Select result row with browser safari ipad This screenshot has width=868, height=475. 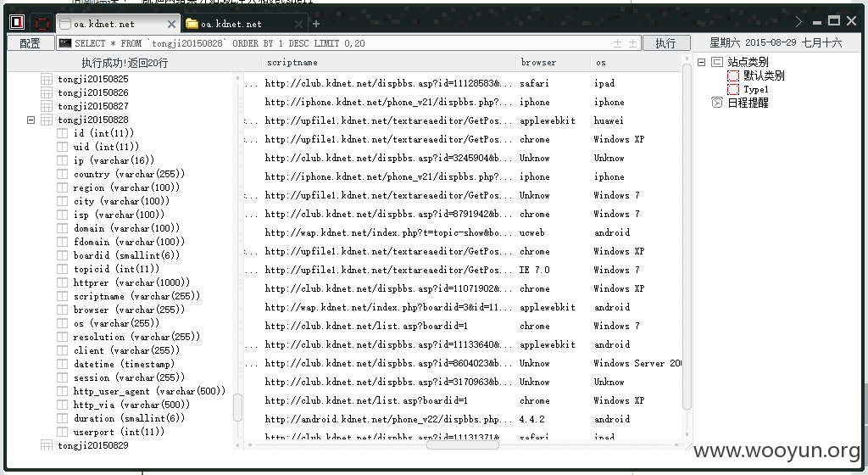(x=462, y=83)
